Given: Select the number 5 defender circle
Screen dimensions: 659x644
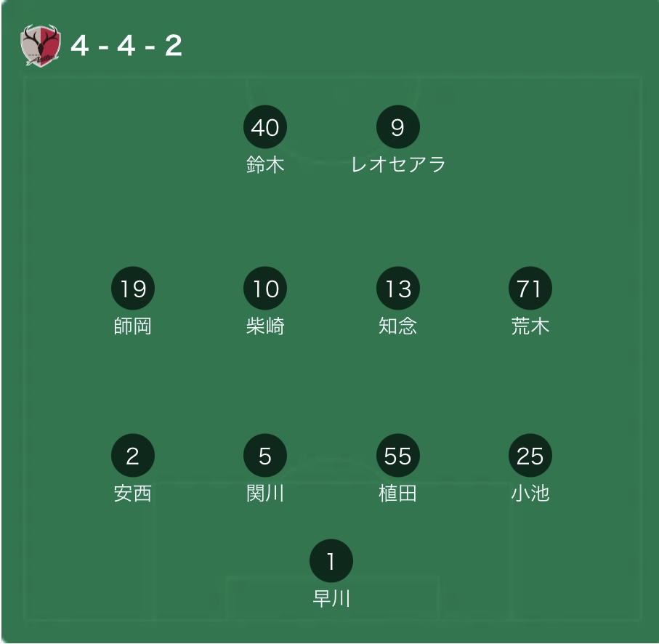Looking at the screenshot, I should point(265,455).
